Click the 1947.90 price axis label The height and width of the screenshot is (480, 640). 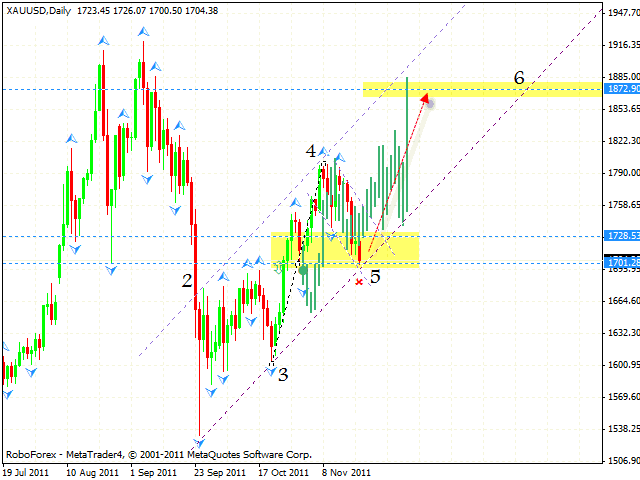tap(621, 13)
